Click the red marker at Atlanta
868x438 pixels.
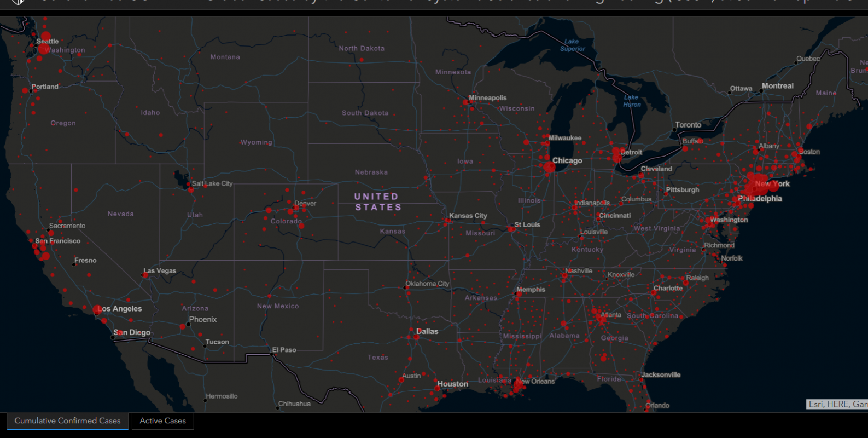coord(597,315)
